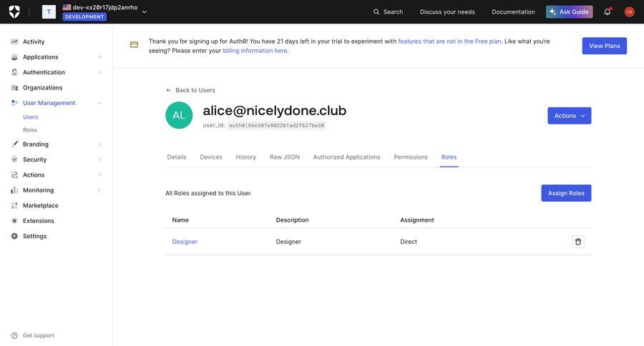The width and height of the screenshot is (644, 346).
Task: Open features not in Free plan link
Action: coord(449,41)
